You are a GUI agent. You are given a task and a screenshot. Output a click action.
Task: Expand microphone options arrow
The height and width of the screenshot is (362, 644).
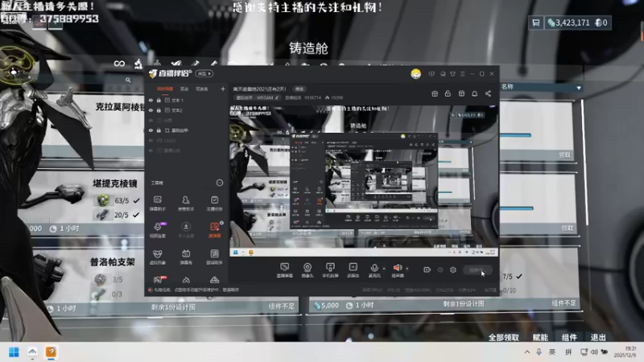(x=384, y=269)
